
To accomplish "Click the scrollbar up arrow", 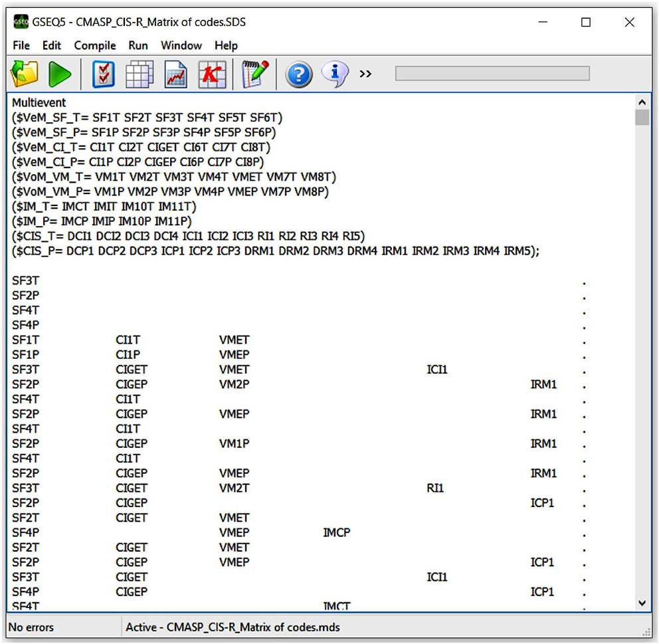I will [642, 103].
